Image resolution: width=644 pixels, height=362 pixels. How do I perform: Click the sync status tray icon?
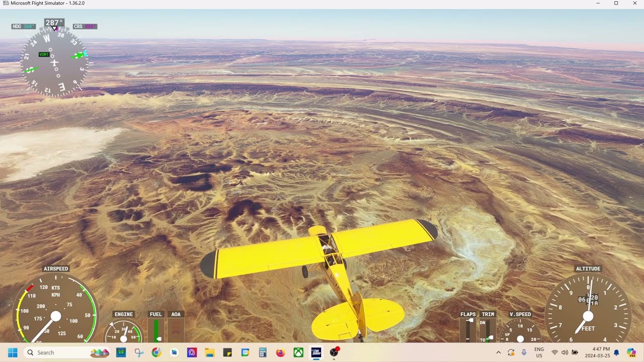tap(511, 352)
